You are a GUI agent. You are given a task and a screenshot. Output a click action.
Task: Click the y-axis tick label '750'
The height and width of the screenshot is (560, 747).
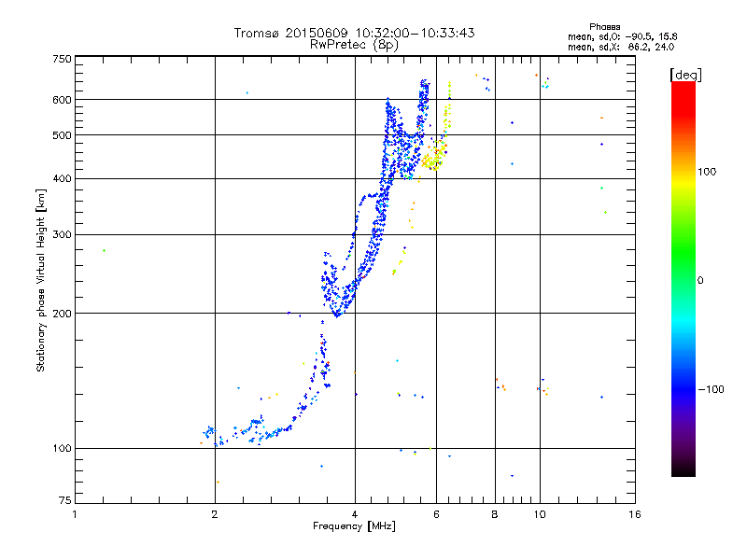tap(63, 59)
